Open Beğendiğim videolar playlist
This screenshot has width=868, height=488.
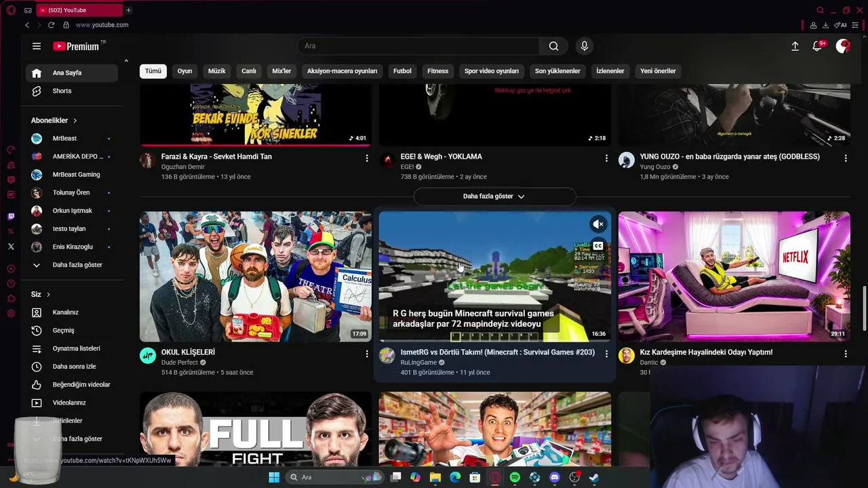(x=72, y=385)
